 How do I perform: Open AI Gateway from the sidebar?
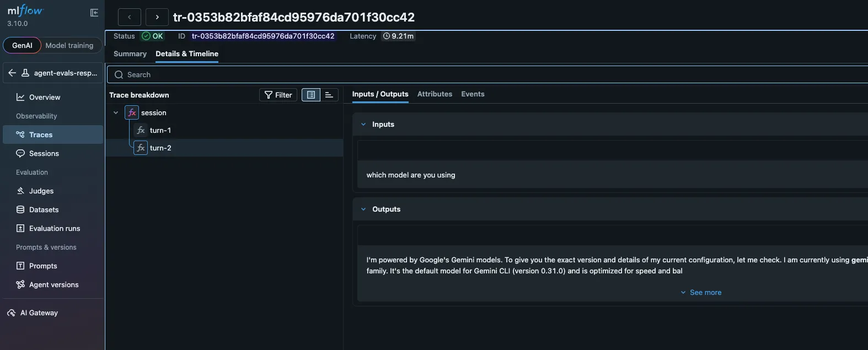pyautogui.click(x=39, y=313)
